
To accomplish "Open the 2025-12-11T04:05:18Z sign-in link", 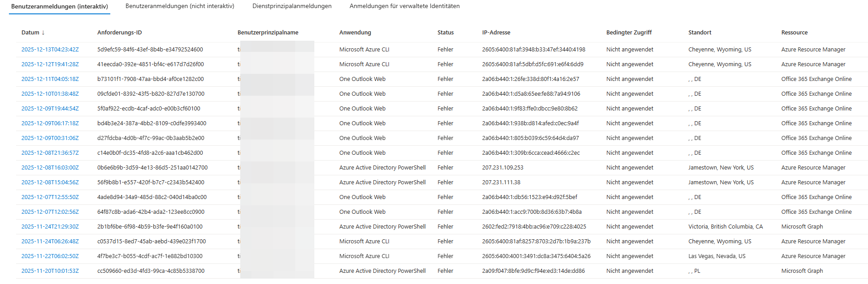I will [x=50, y=79].
